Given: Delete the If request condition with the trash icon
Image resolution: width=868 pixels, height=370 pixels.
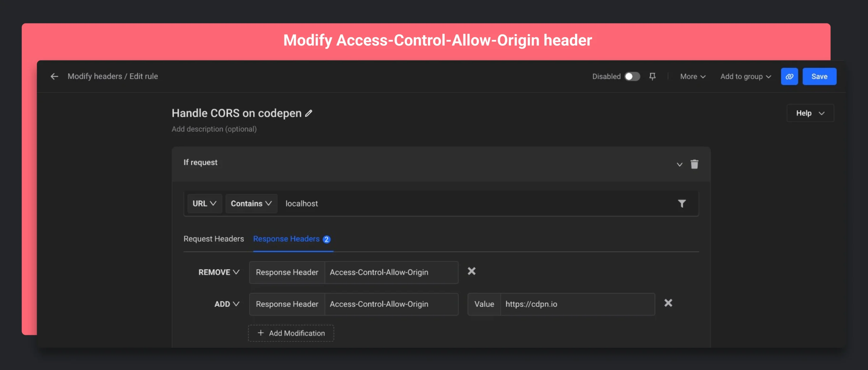Looking at the screenshot, I should (x=694, y=164).
